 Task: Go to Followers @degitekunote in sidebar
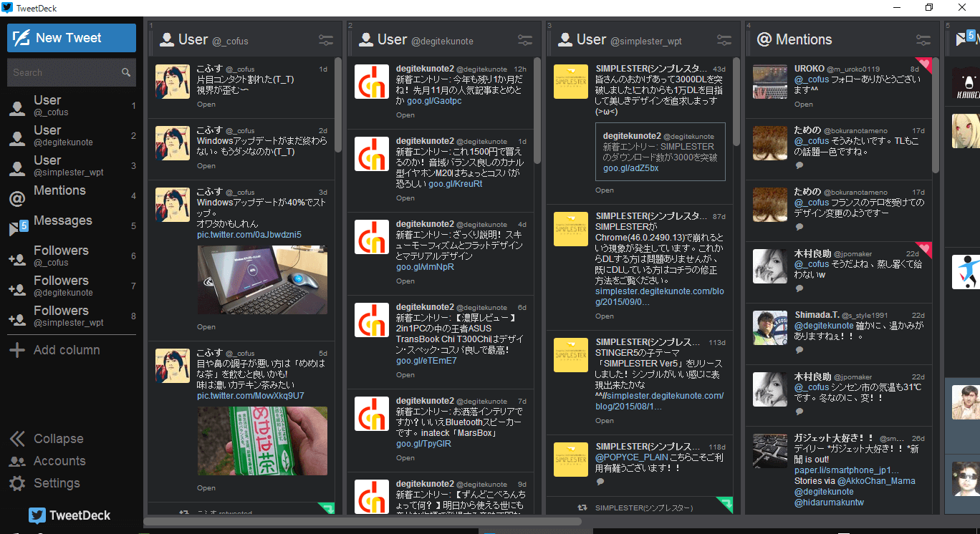[x=72, y=286]
